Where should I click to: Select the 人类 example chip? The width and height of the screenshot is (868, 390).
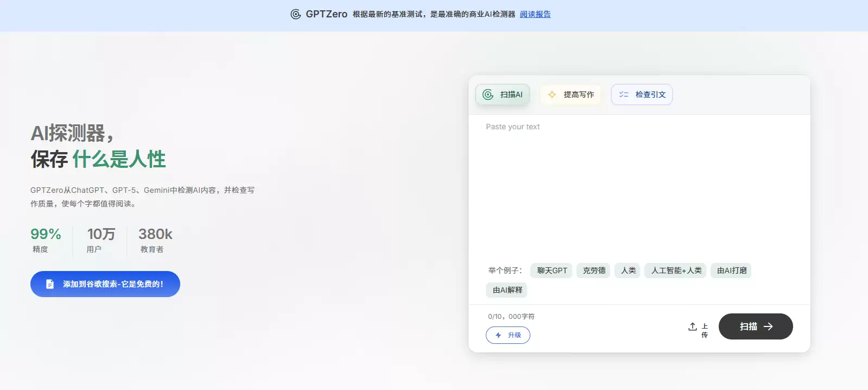click(x=628, y=271)
